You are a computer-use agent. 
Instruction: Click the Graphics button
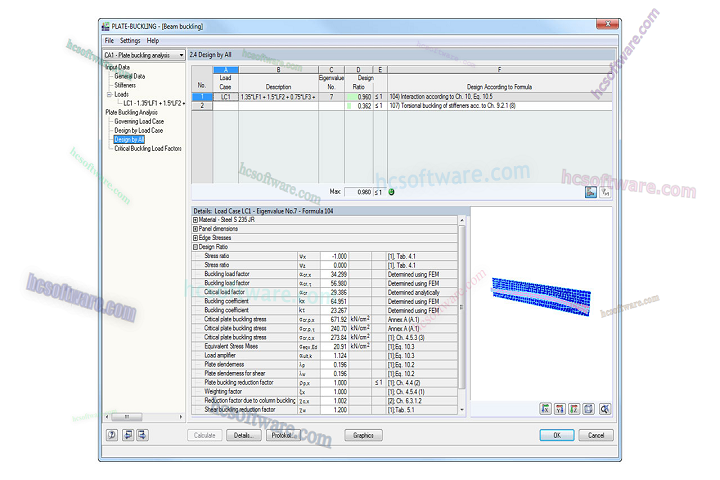tap(363, 435)
